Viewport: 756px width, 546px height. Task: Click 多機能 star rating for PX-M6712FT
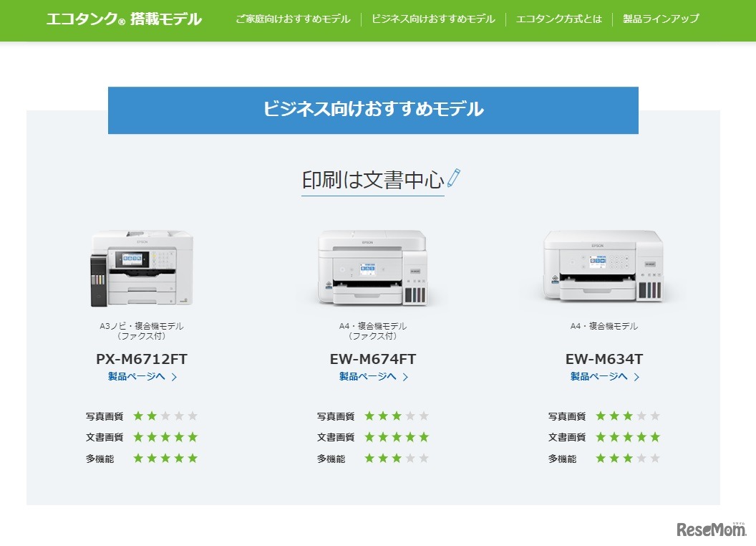[x=165, y=458]
